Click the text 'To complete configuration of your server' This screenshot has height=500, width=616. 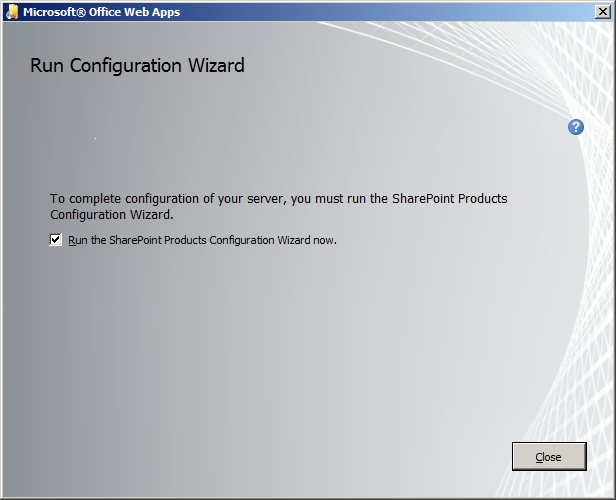click(x=168, y=199)
